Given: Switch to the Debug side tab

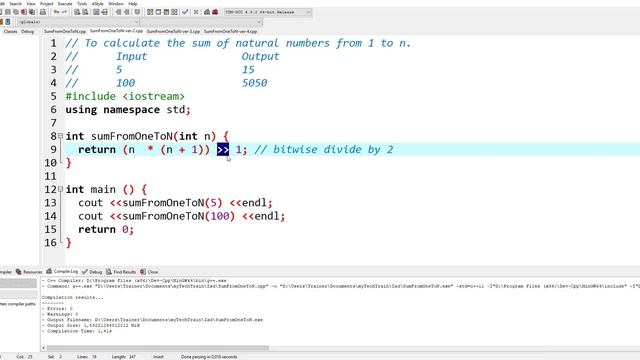Looking at the screenshot, I should coord(28,31).
